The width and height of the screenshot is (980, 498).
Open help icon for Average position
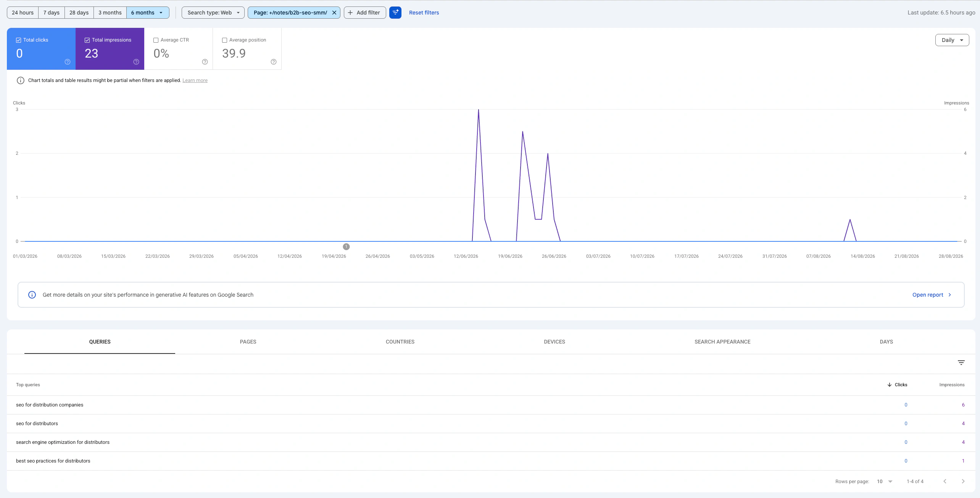[x=274, y=62]
